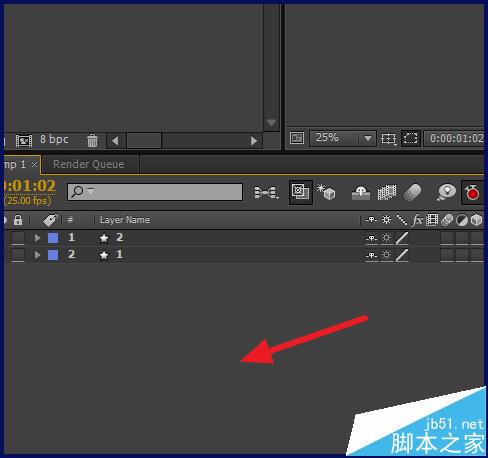The image size is (488, 458).
Task: Enable Frame Blending for all layers
Action: coord(387,192)
